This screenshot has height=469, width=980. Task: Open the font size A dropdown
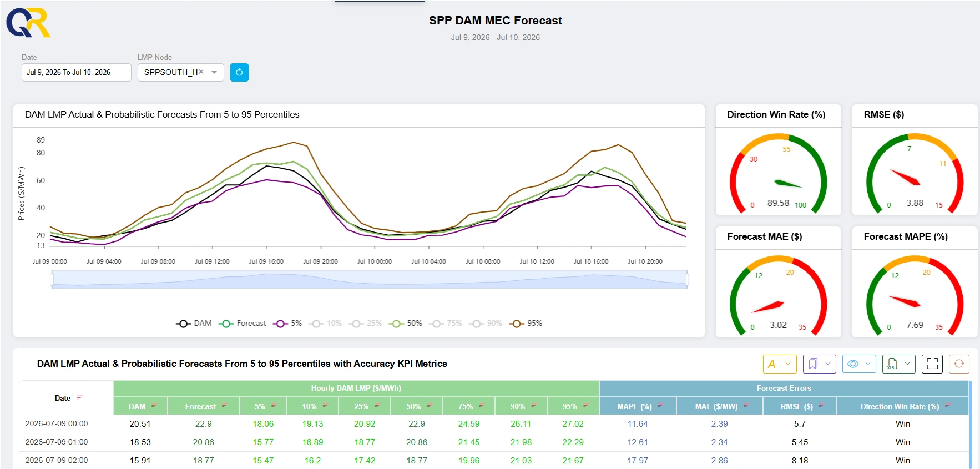pos(780,364)
